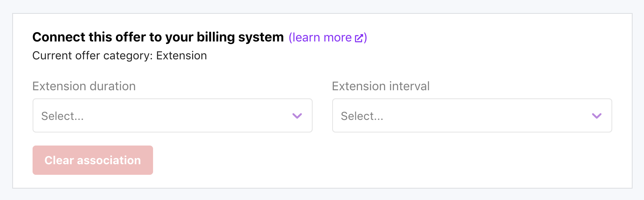Click the word Extension in the category line

pos(182,56)
